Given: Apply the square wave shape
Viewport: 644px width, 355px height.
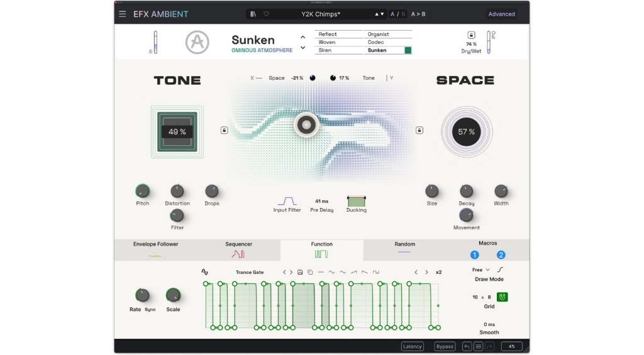Looking at the screenshot, I should tap(376, 272).
